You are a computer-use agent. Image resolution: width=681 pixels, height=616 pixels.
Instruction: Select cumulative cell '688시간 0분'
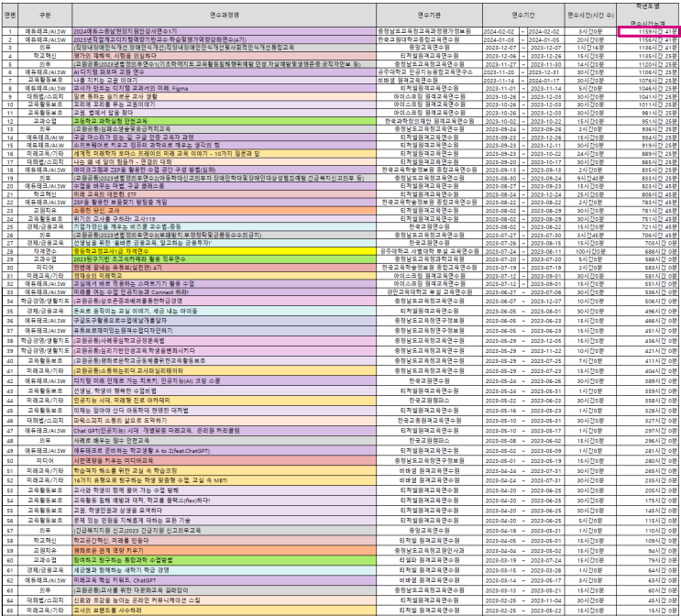click(x=648, y=251)
